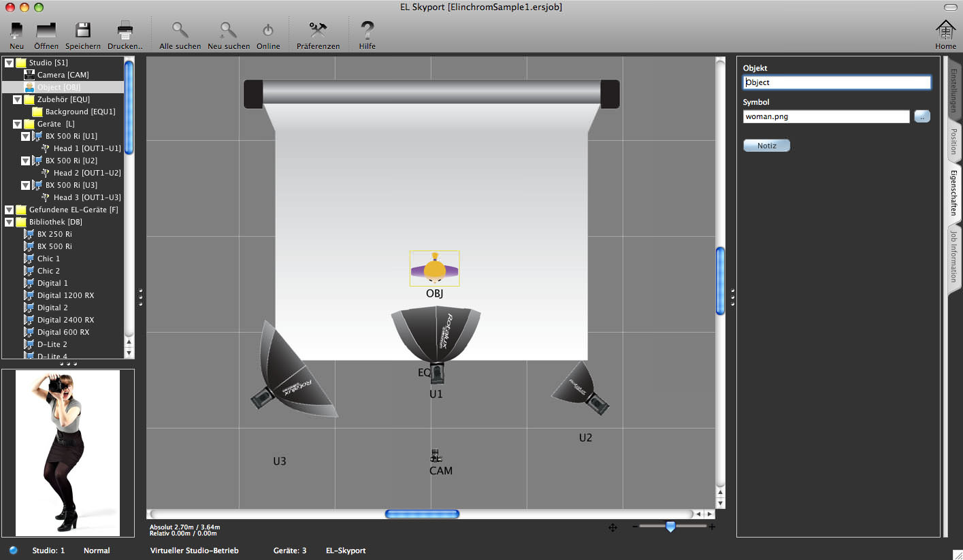
Task: Collapse the Zubehör [EQU] folder
Action: [x=18, y=99]
